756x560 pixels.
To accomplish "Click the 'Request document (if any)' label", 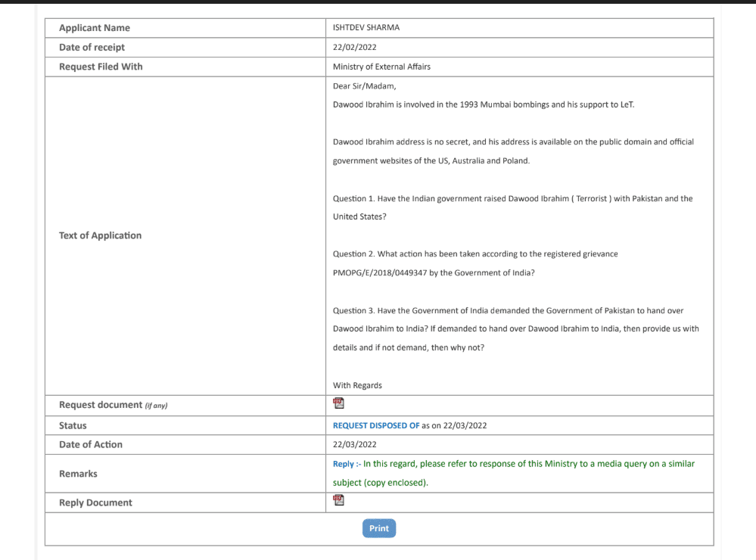I will [x=113, y=405].
